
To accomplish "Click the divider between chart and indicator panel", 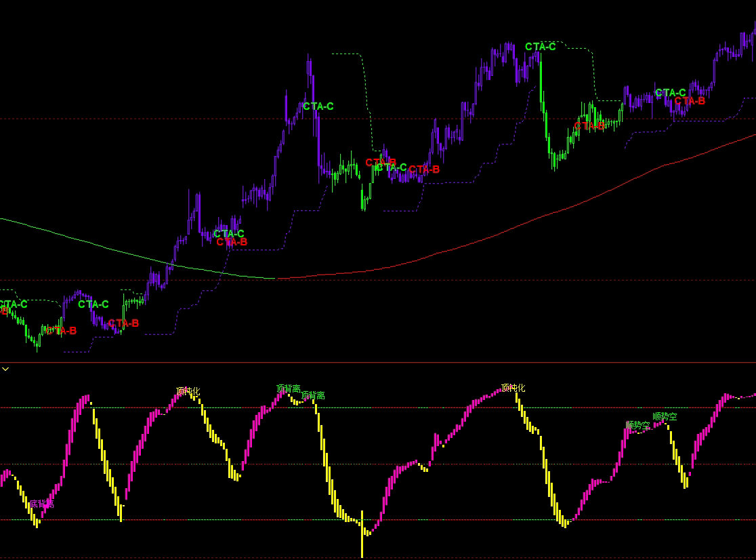I will (378, 363).
